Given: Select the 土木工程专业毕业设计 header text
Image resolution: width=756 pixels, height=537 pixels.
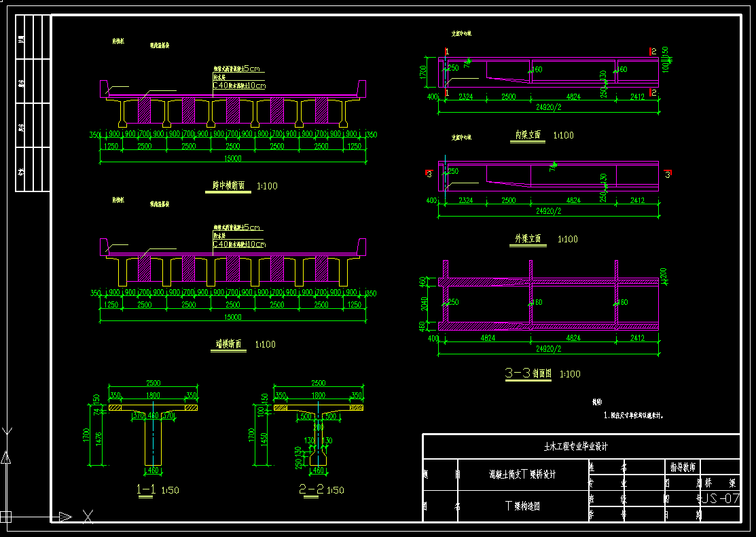Looking at the screenshot, I should 575,447.
